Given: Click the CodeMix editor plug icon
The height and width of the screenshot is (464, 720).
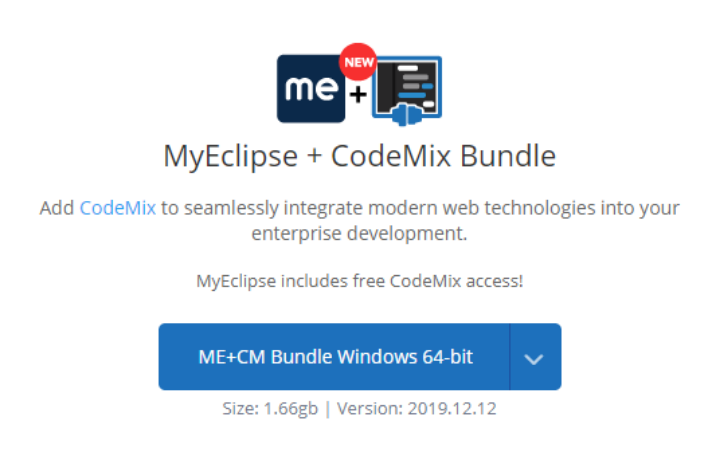Looking at the screenshot, I should click(407, 90).
